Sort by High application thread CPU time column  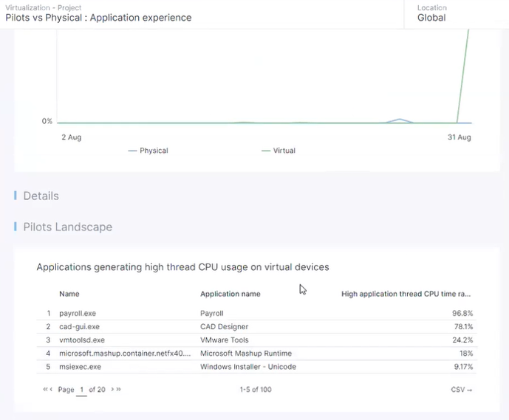(406, 294)
